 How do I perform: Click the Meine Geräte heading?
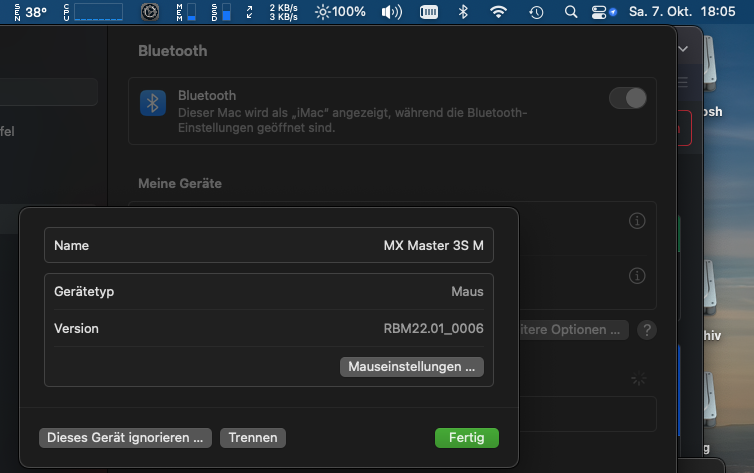(180, 183)
